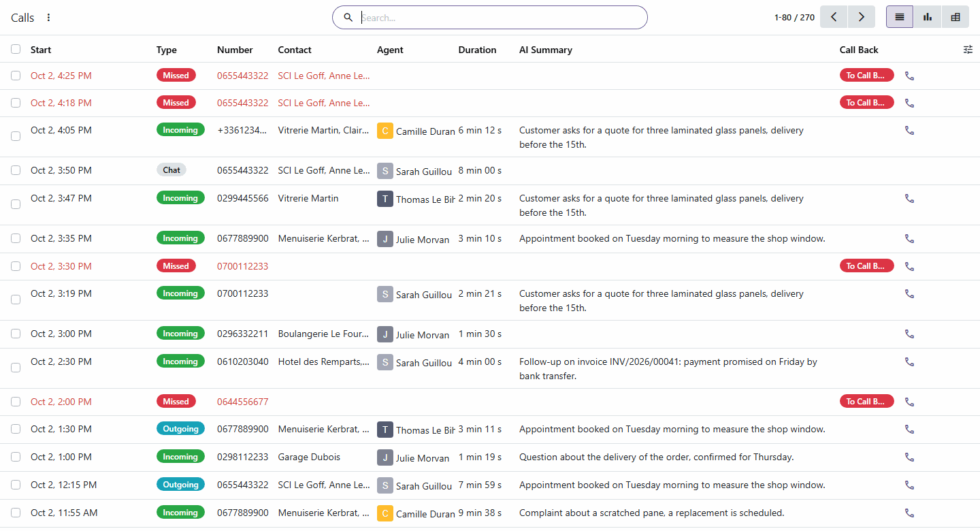Switch to graph view
This screenshot has width=980, height=531.
click(x=928, y=17)
